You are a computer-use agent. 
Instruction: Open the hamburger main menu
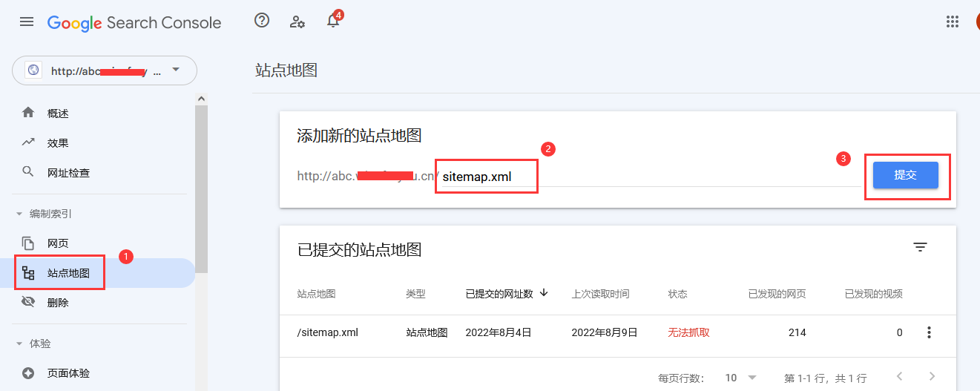click(27, 22)
